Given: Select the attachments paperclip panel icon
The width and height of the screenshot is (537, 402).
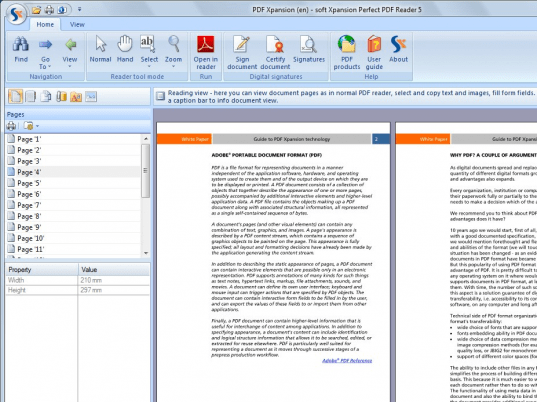Looking at the screenshot, I should [61, 97].
